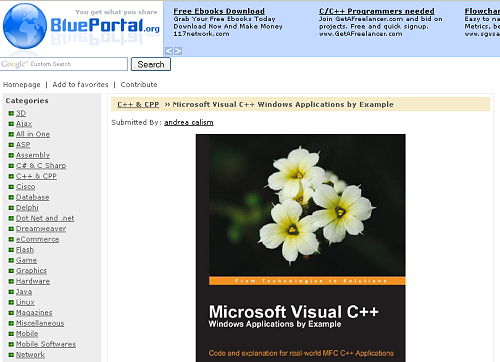Open the Network category

[30, 355]
